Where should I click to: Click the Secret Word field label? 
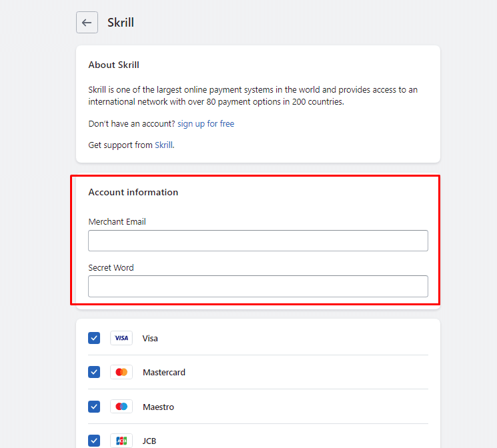point(111,267)
